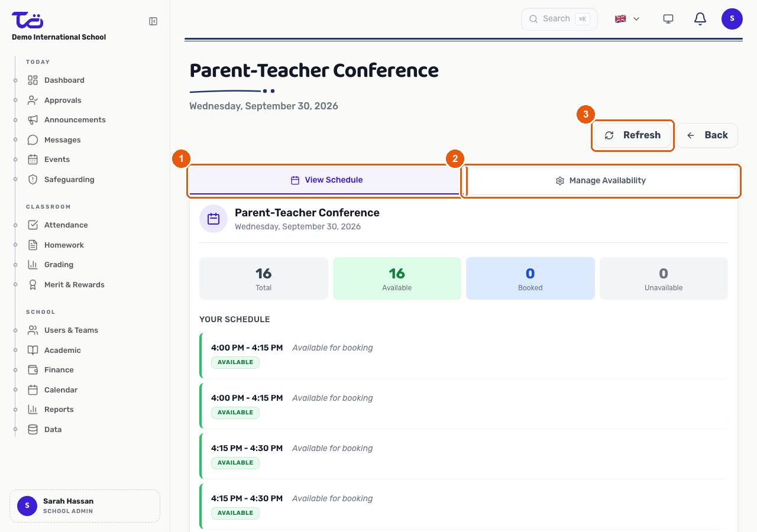Click the Data database icon
The width and height of the screenshot is (757, 532).
[33, 430]
